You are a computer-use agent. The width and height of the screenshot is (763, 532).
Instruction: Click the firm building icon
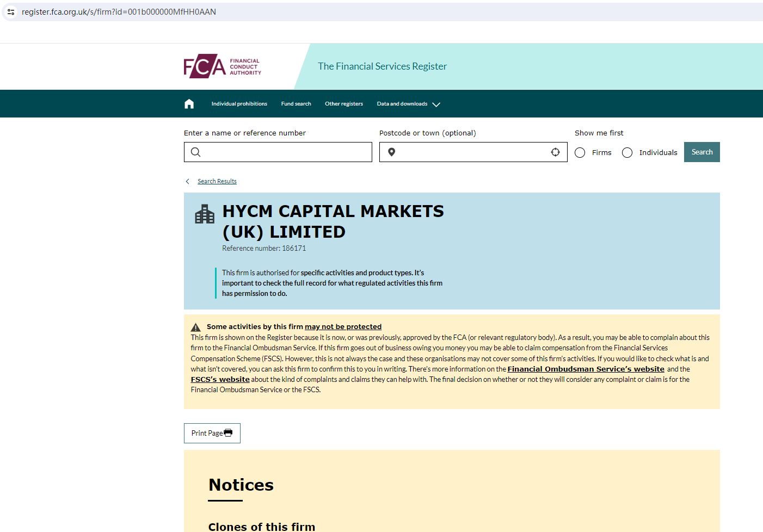[205, 214]
